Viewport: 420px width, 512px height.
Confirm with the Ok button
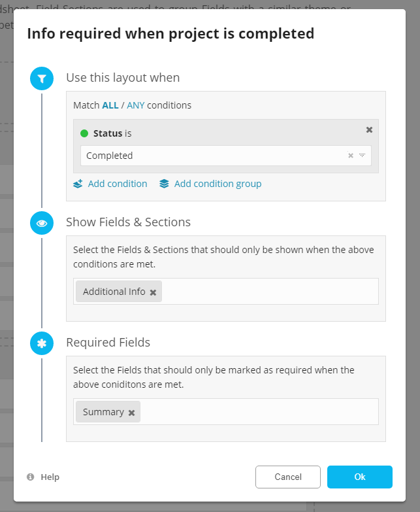359,477
